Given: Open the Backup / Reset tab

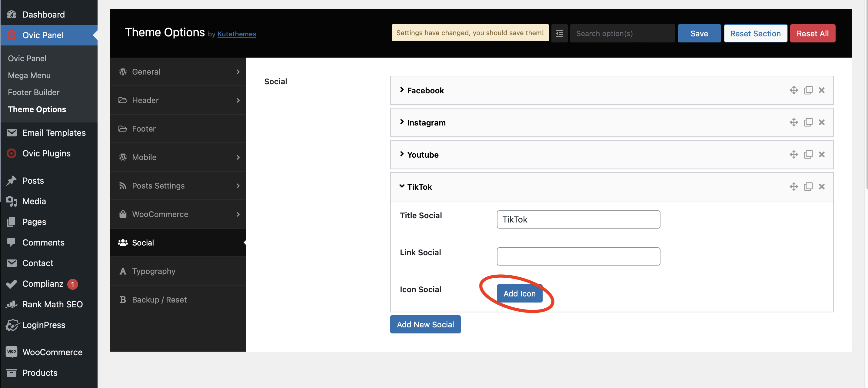Looking at the screenshot, I should click(178, 300).
